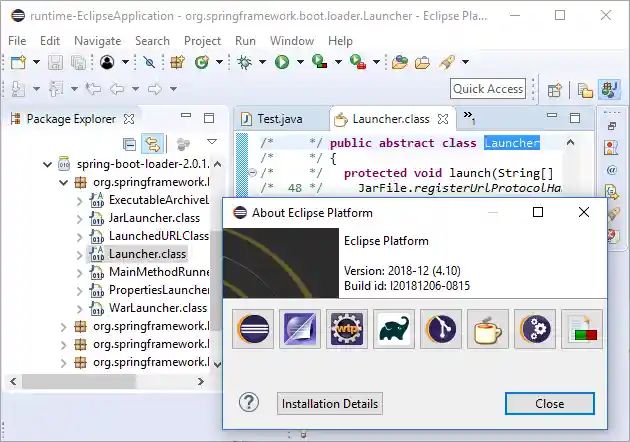This screenshot has width=630, height=442.
Task: Open the Navigate menu
Action: (x=97, y=40)
